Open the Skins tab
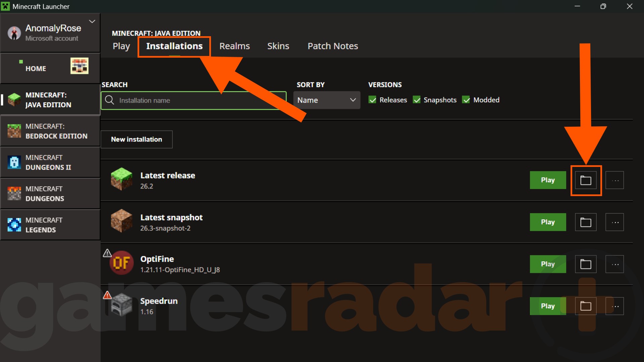This screenshot has height=362, width=644. click(x=278, y=46)
